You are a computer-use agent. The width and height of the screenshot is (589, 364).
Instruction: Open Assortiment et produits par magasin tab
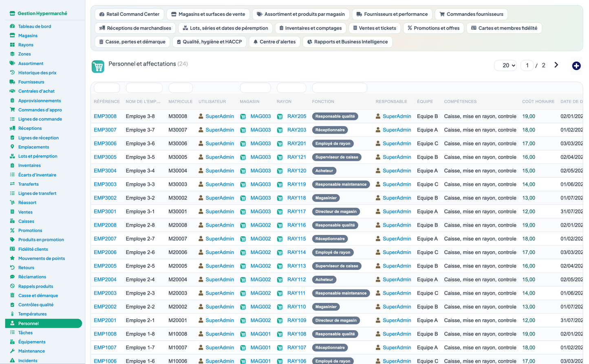301,14
